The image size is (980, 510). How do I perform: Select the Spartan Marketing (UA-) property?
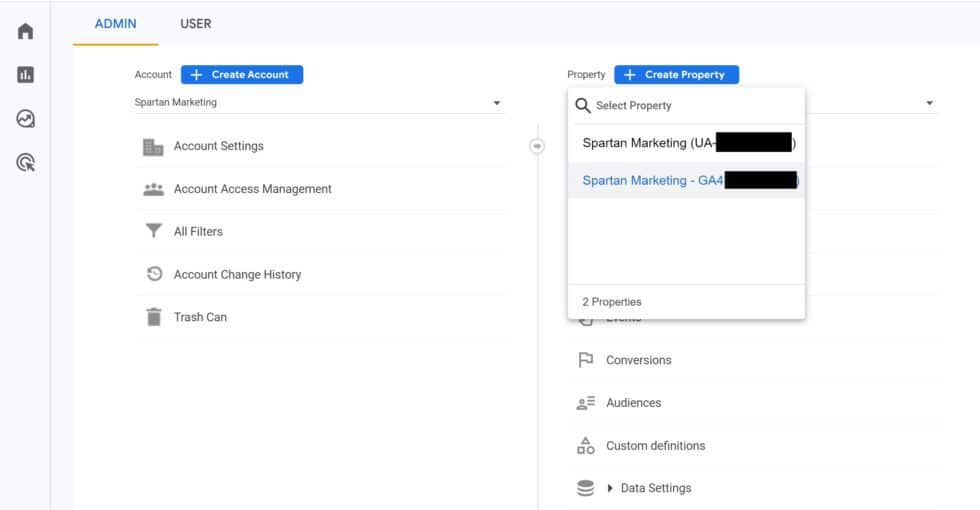[686, 143]
